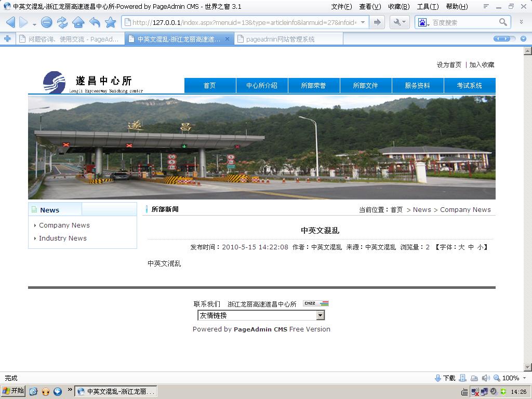This screenshot has width=532, height=399.
Task: Click the 首页 breadcrumb link
Action: coord(396,210)
